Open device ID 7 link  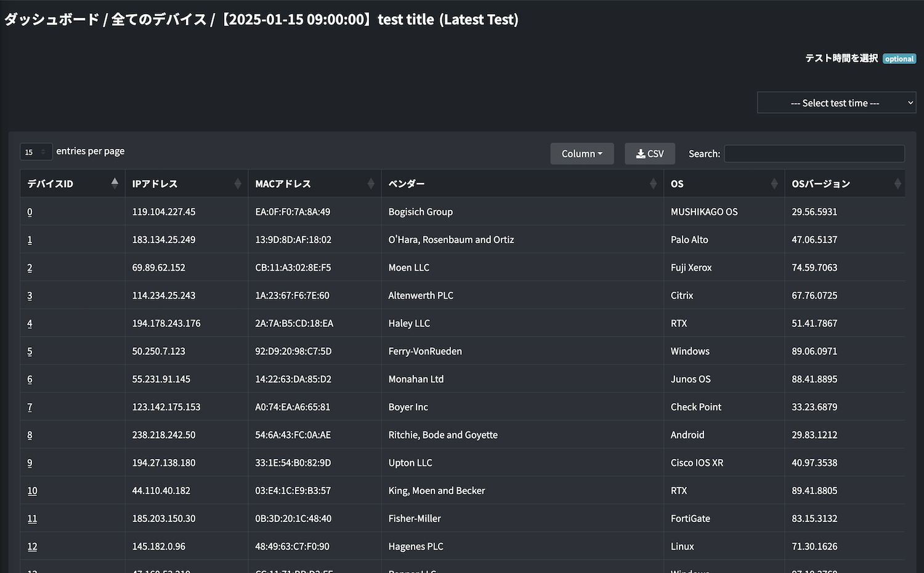[x=30, y=407]
